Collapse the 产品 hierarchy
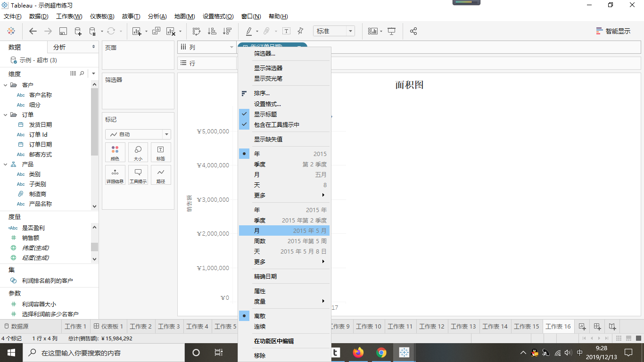Image resolution: width=644 pixels, height=362 pixels. [6, 164]
